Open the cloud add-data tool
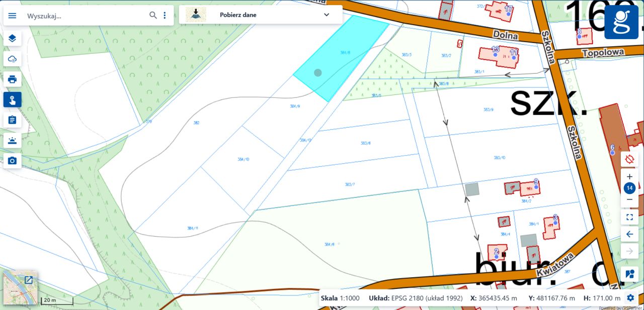 [x=13, y=59]
